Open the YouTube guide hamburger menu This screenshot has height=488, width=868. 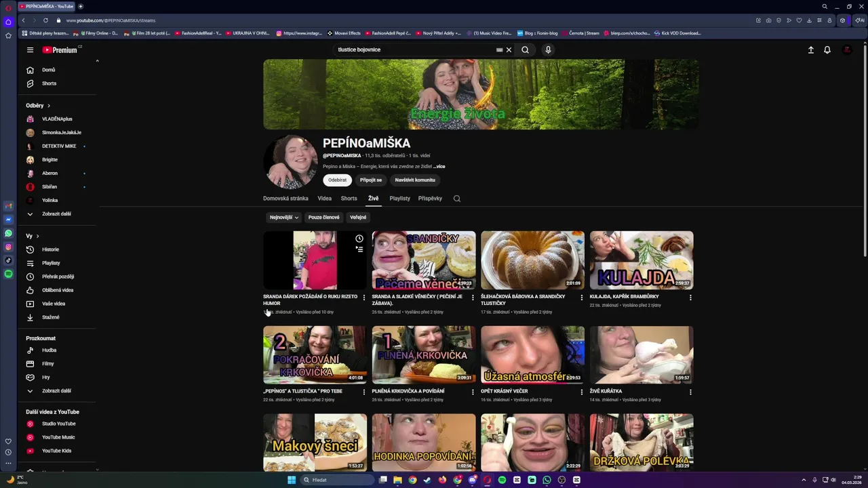point(30,49)
